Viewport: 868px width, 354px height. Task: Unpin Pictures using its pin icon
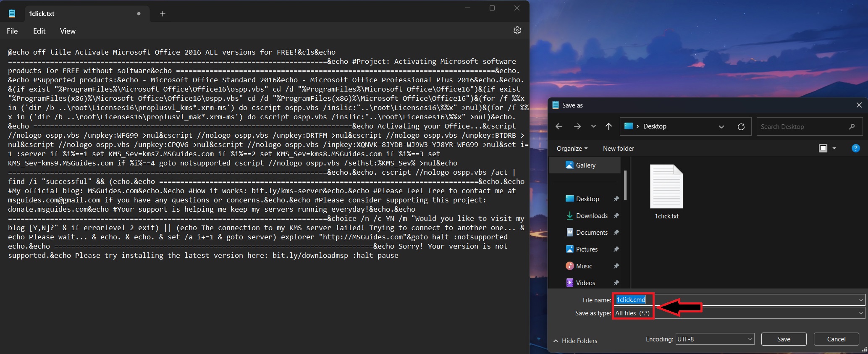(616, 249)
